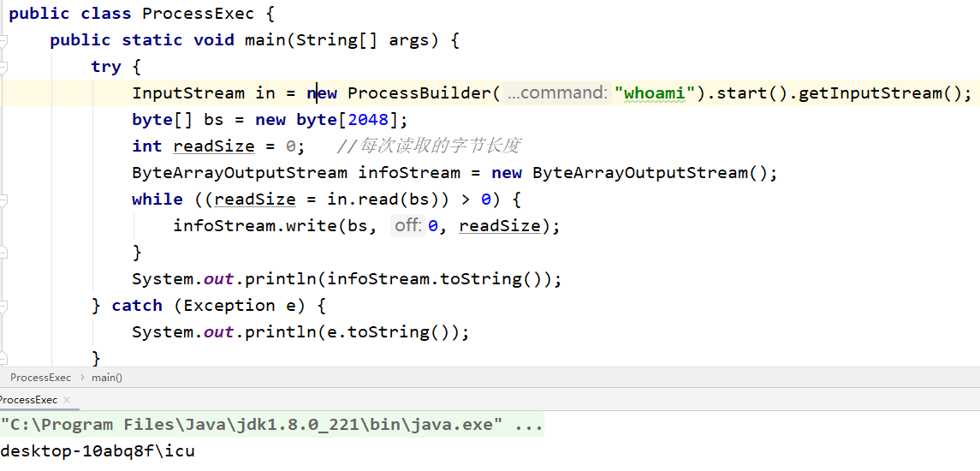
Task: Click the infoStream variable declaration name
Action: pyautogui.click(x=409, y=173)
